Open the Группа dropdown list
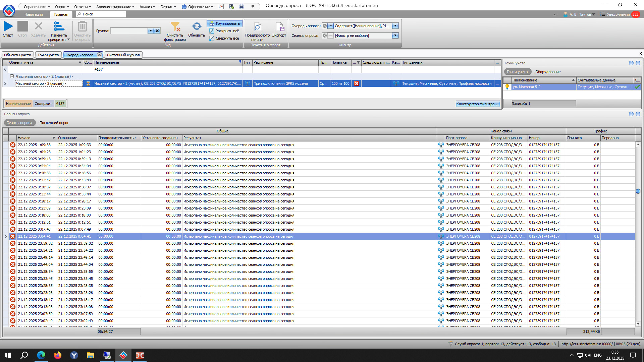Viewport: 644px width, 362px height. point(151,31)
